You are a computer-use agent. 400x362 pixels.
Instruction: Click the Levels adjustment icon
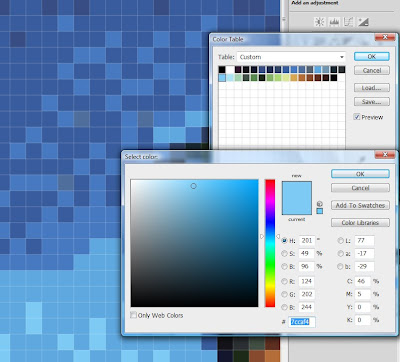pos(334,22)
